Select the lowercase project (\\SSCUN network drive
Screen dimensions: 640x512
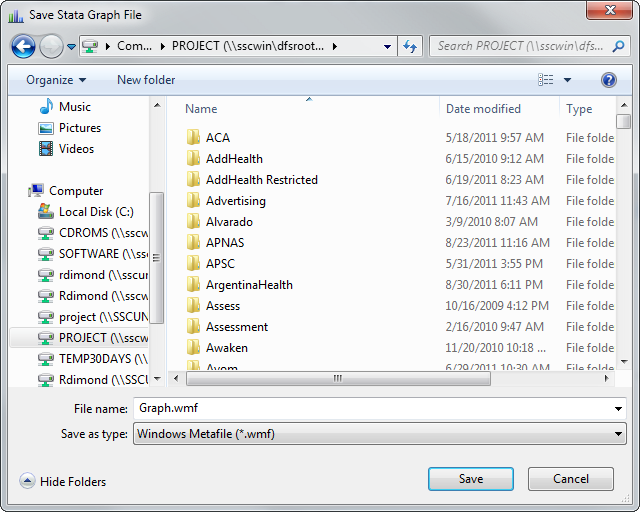coord(104,317)
